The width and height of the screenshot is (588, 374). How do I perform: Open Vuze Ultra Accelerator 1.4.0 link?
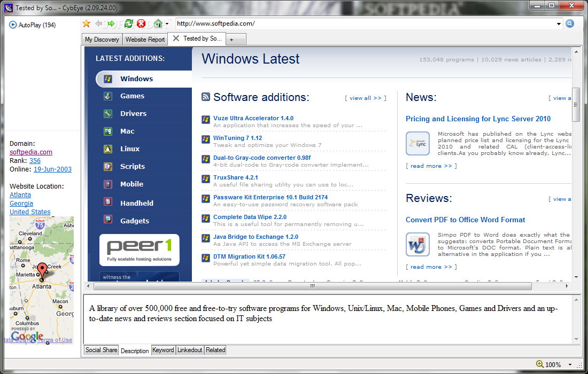253,118
